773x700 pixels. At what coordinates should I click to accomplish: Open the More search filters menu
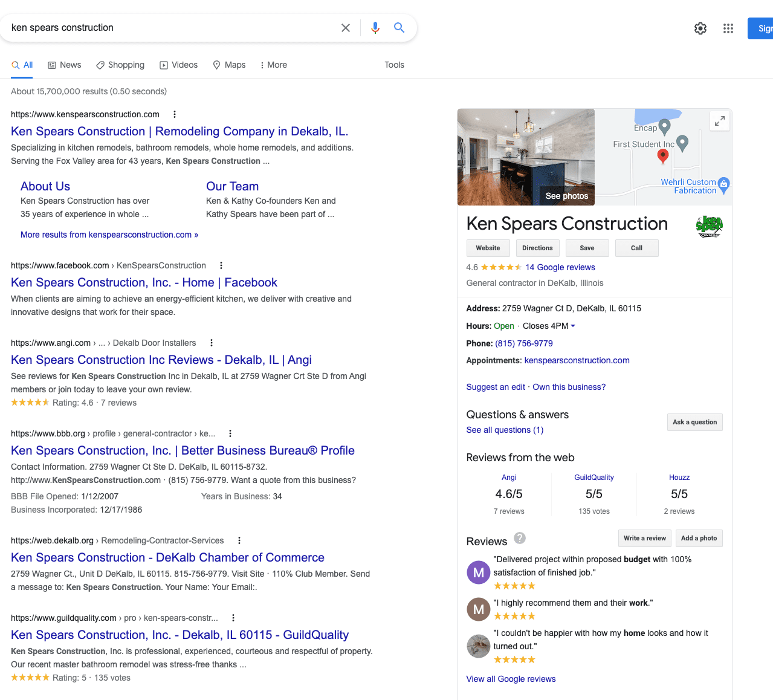click(273, 65)
